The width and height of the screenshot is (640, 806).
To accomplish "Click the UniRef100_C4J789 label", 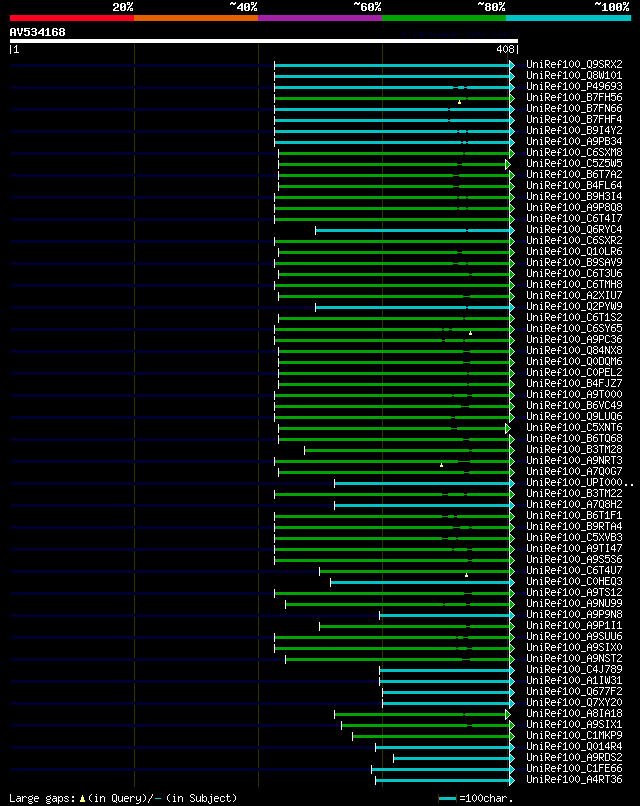I will (x=574, y=669).
